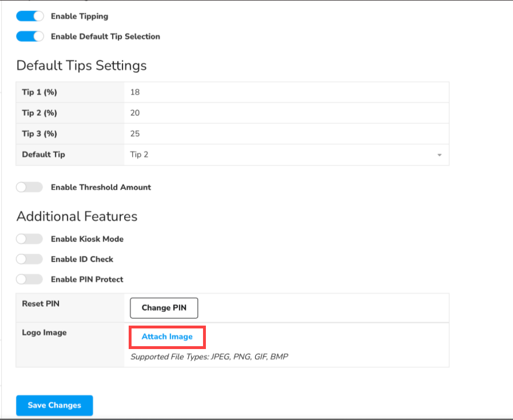The height and width of the screenshot is (420, 513).
Task: Click the Default Tips Settings heading
Action: [81, 65]
